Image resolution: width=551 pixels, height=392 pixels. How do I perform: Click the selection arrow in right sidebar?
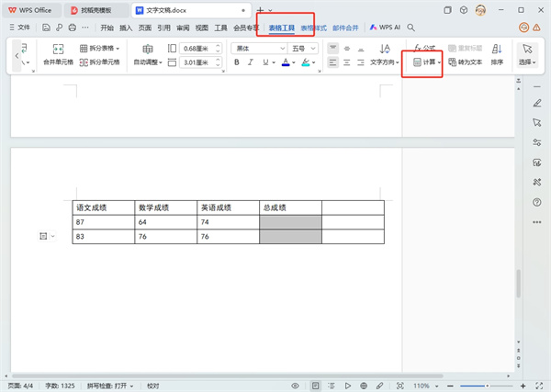pos(537,122)
